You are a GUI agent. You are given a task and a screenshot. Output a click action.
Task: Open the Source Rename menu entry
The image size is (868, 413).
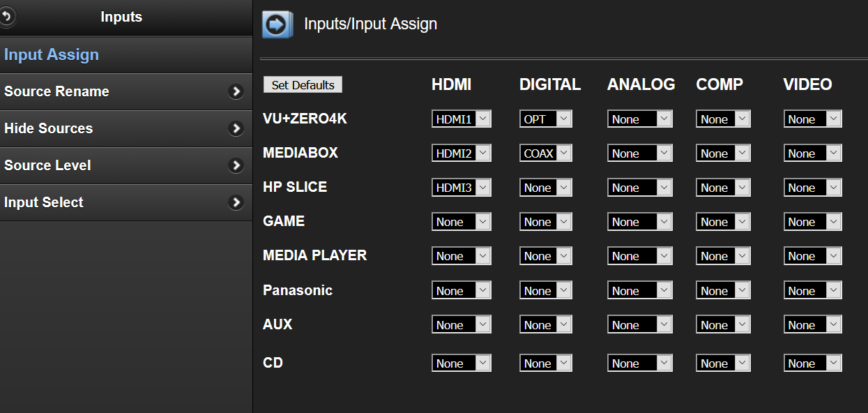[x=57, y=91]
